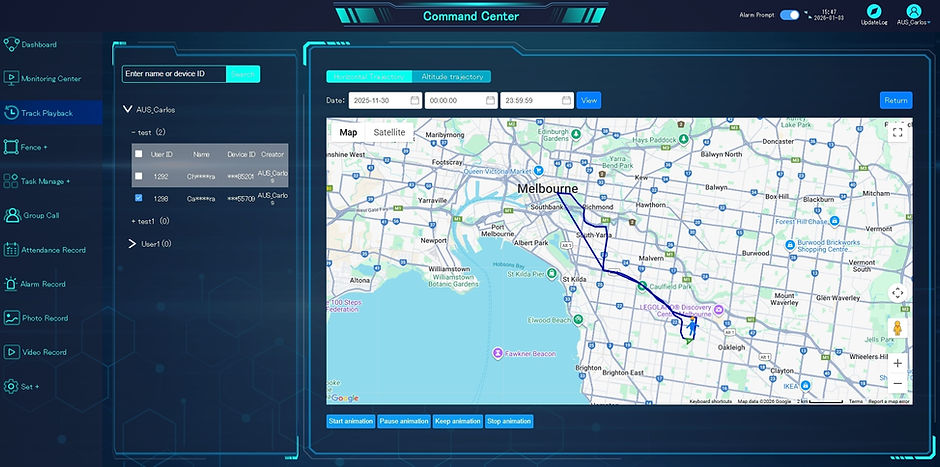Open Photo Record icon

[x=11, y=318]
